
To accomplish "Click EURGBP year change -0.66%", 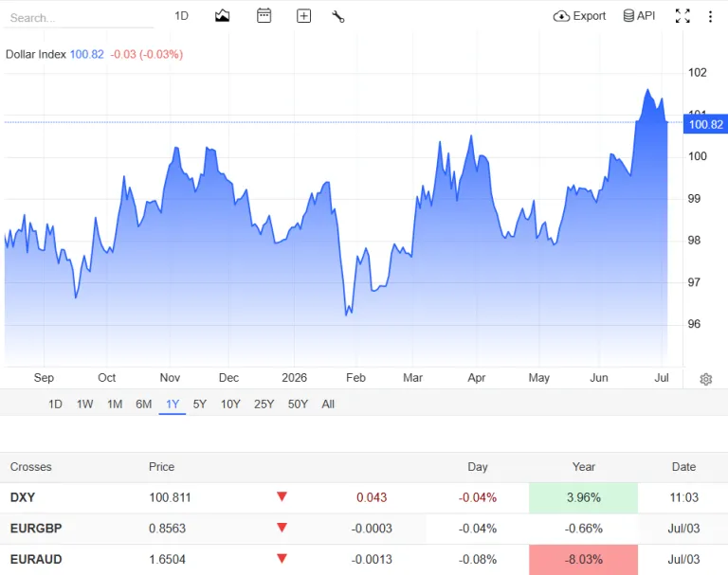I will coord(584,529).
